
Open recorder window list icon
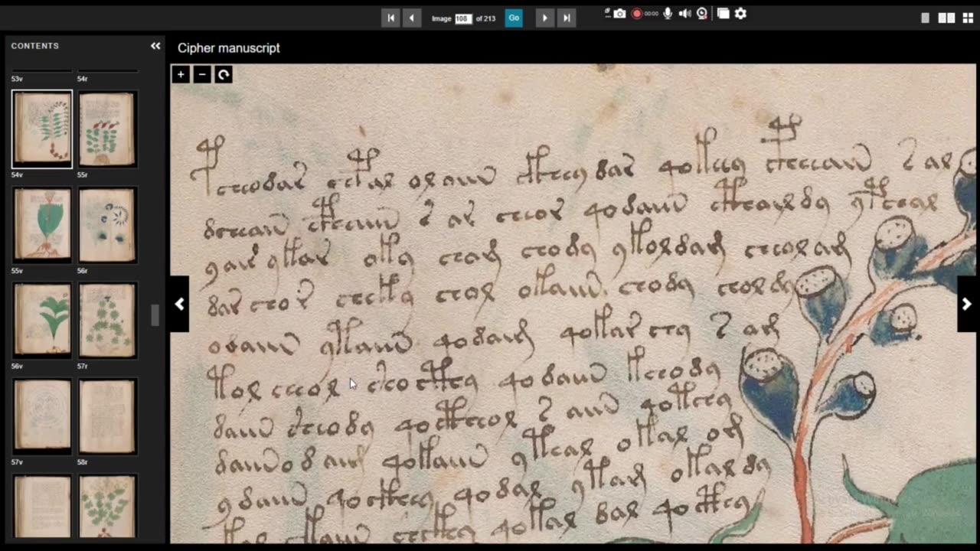tap(723, 14)
